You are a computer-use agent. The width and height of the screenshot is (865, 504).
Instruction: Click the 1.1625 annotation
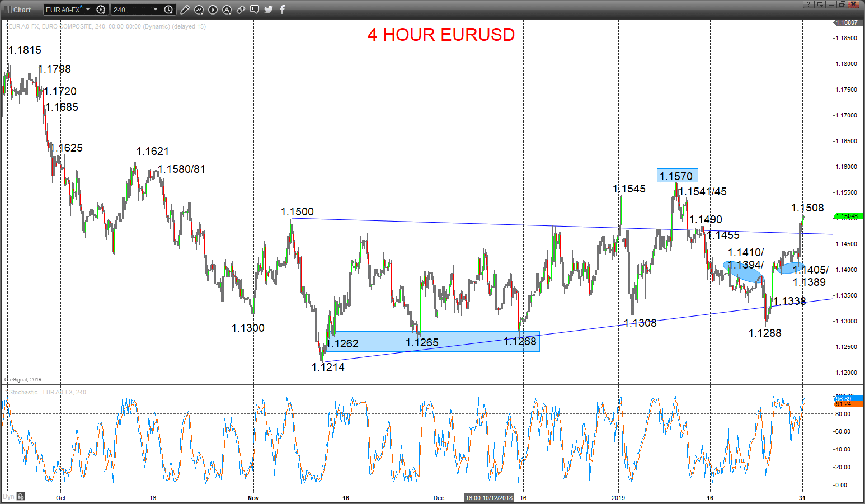pyautogui.click(x=67, y=148)
